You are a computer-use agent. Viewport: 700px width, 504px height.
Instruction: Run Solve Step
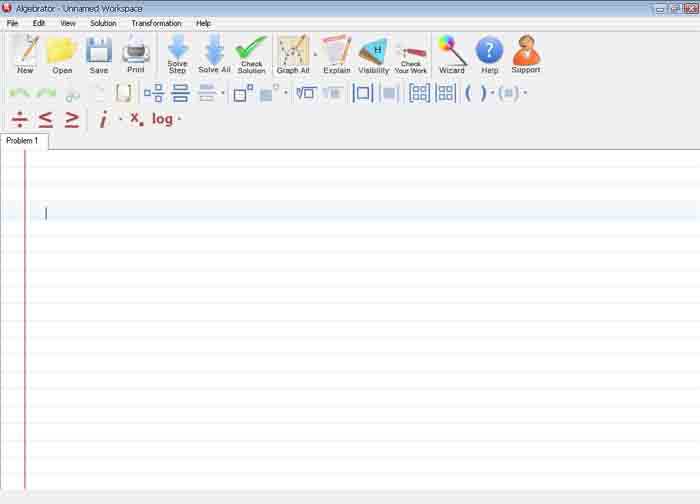pyautogui.click(x=177, y=54)
